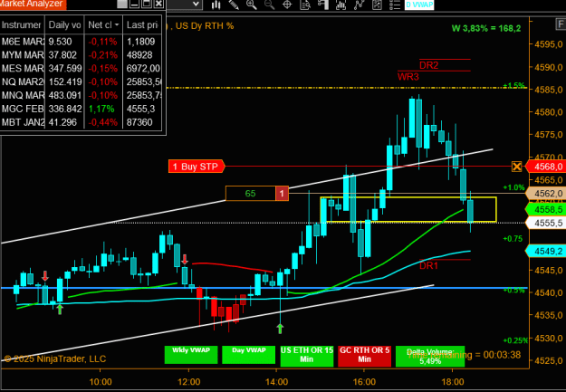
Task: Select the MES MAR instrument row
Action: coord(81,68)
